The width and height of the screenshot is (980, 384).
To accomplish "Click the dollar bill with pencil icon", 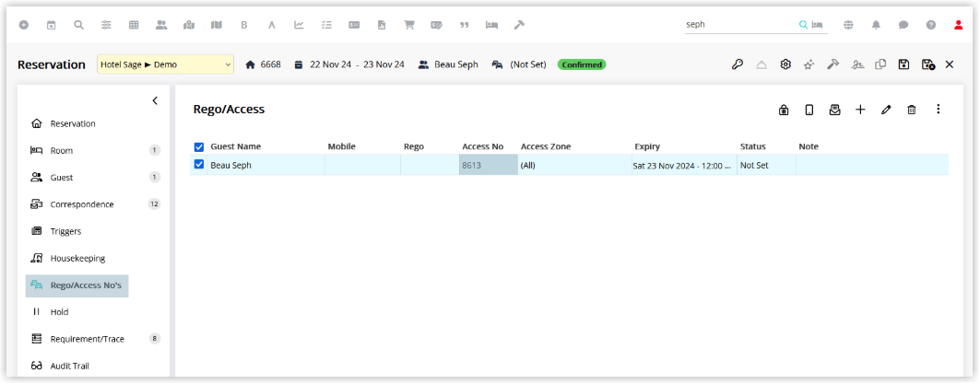I will (x=437, y=25).
